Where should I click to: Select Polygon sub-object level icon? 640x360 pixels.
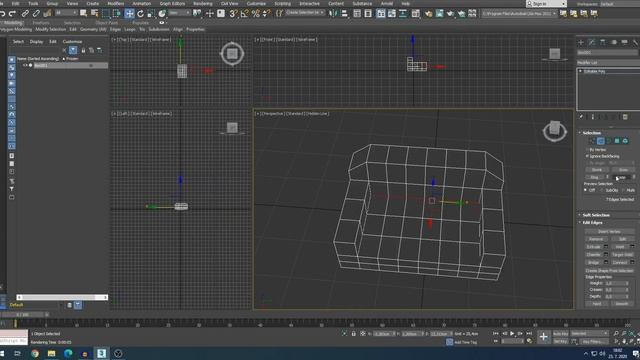pyautogui.click(x=617, y=141)
